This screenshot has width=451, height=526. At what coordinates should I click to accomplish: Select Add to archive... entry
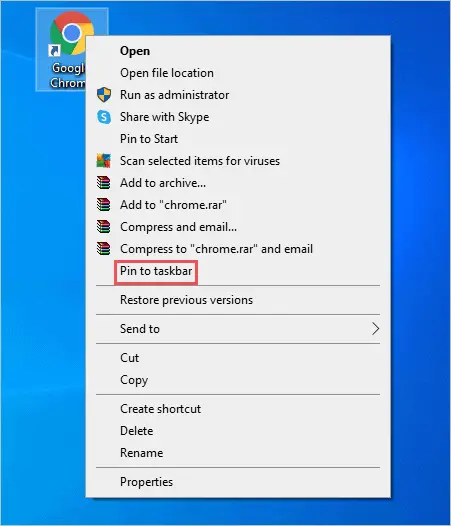tap(238, 183)
